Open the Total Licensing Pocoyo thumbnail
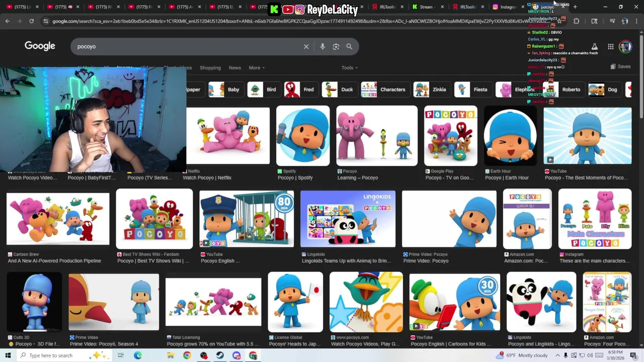The height and width of the screenshot is (362, 644). [x=213, y=302]
